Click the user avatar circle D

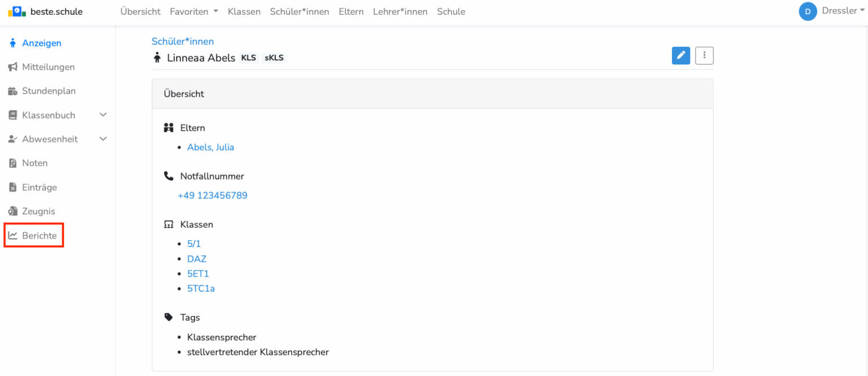[808, 11]
